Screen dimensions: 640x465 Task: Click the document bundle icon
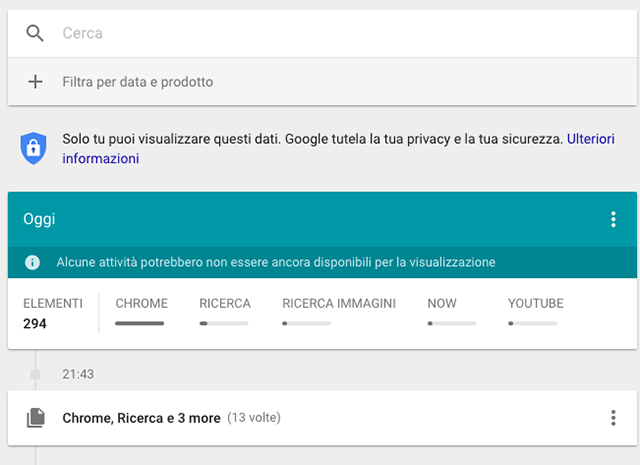point(36,418)
